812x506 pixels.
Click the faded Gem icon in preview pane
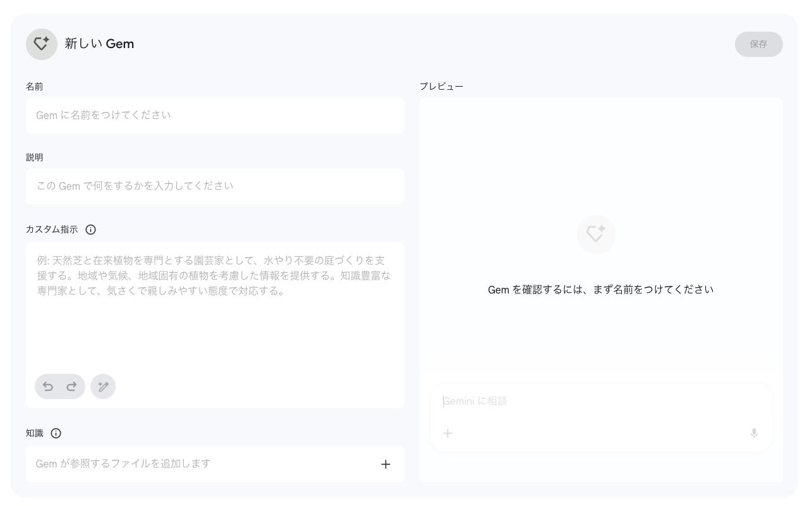[596, 235]
